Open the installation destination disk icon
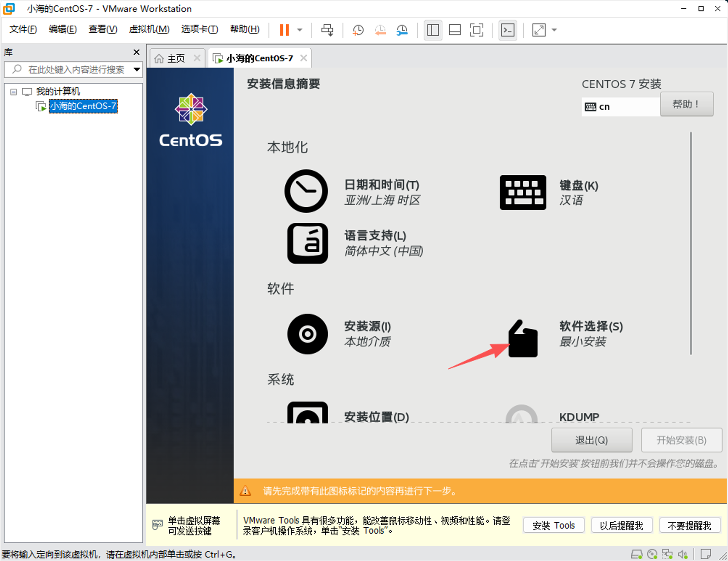This screenshot has width=728, height=561. pyautogui.click(x=308, y=412)
